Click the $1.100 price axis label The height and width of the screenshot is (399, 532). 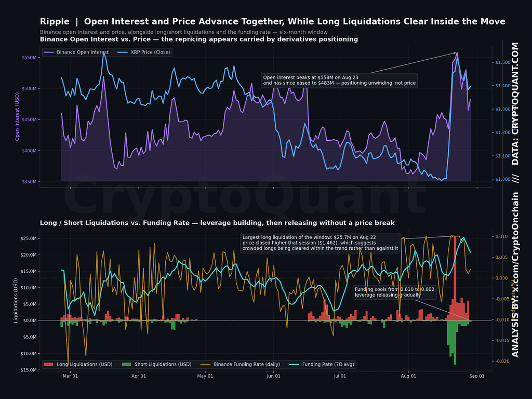point(503,156)
